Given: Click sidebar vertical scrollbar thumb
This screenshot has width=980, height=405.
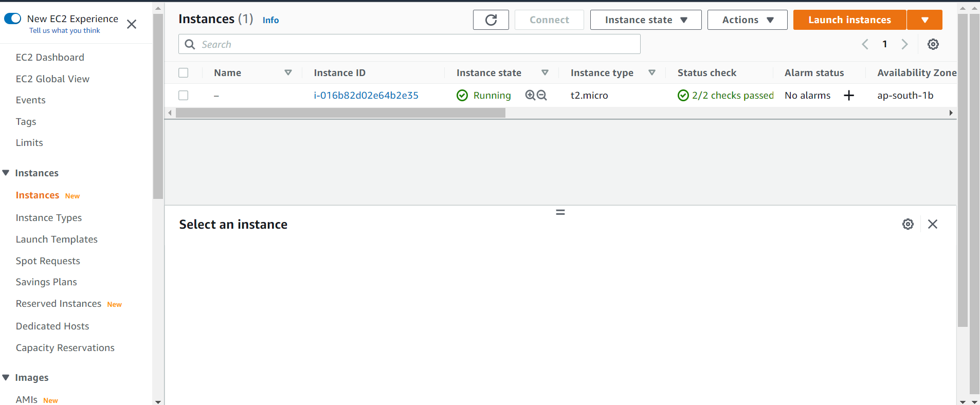Looking at the screenshot, I should pos(158,106).
